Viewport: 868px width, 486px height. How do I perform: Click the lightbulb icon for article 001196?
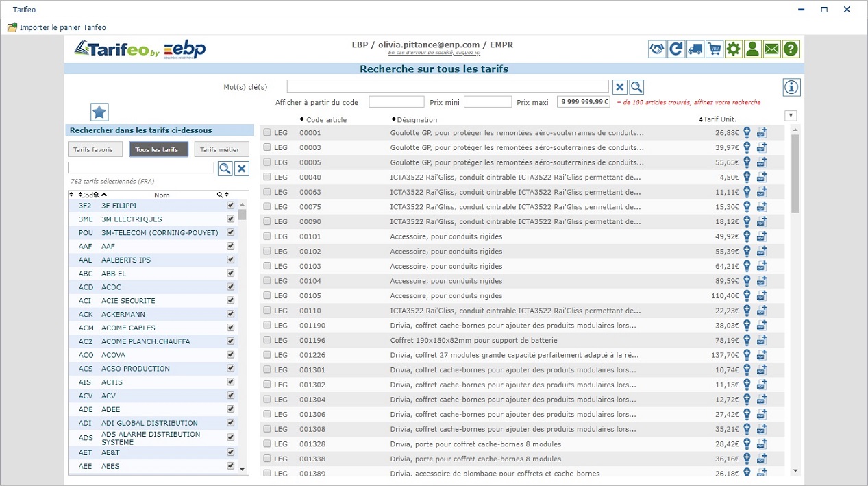click(747, 341)
